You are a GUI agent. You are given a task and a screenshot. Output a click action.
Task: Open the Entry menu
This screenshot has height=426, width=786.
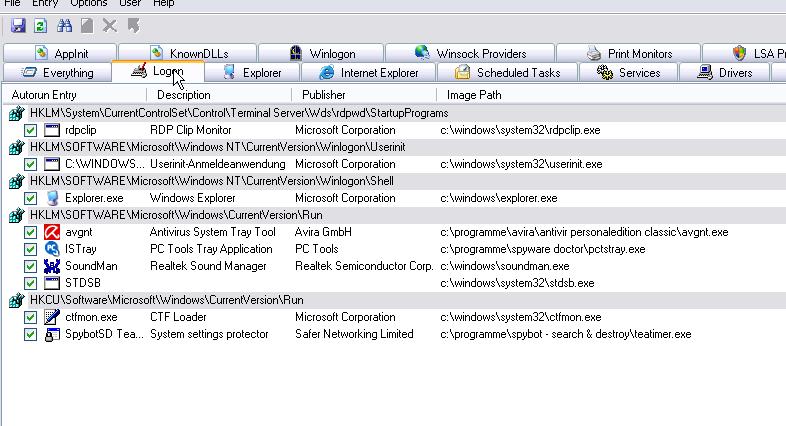45,3
